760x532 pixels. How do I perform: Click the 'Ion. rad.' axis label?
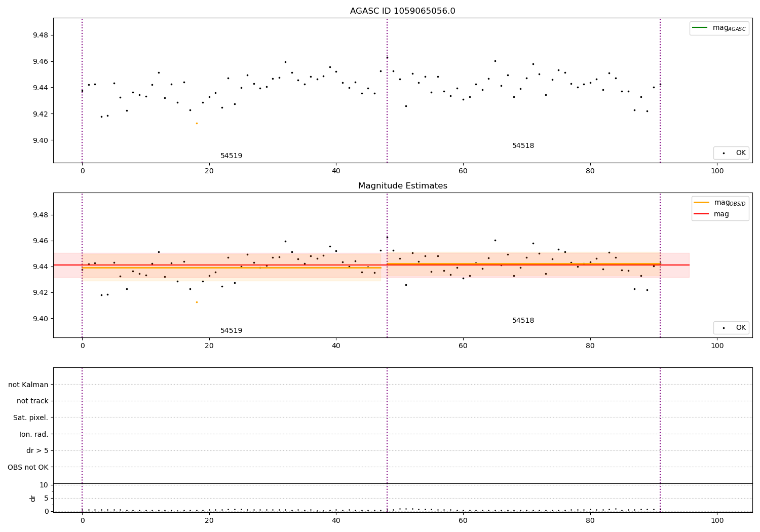[x=34, y=434]
